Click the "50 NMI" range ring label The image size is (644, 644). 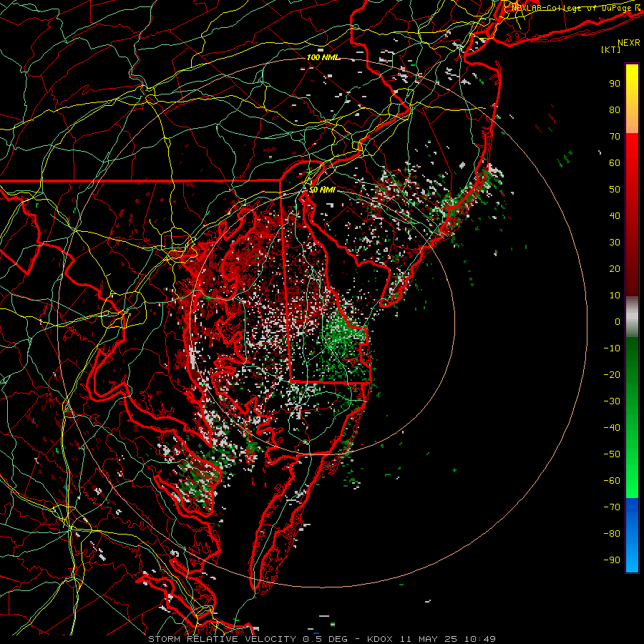tap(322, 190)
